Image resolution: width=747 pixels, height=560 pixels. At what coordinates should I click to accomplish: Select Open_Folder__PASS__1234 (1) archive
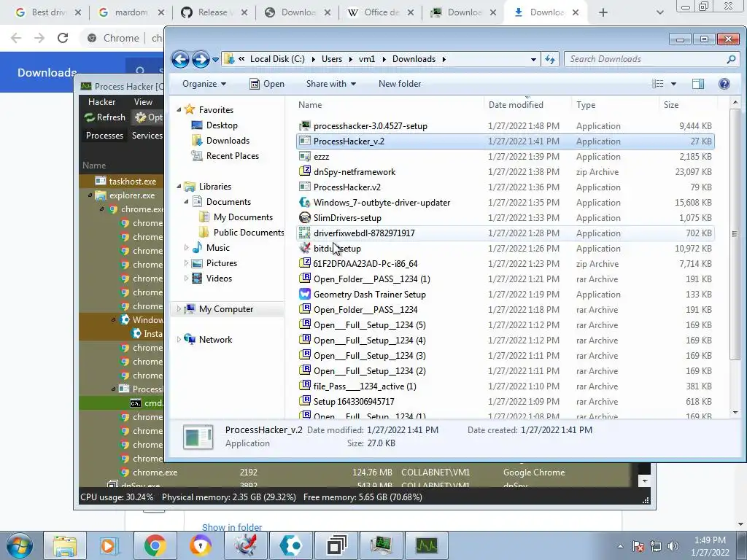pyautogui.click(x=505, y=279)
